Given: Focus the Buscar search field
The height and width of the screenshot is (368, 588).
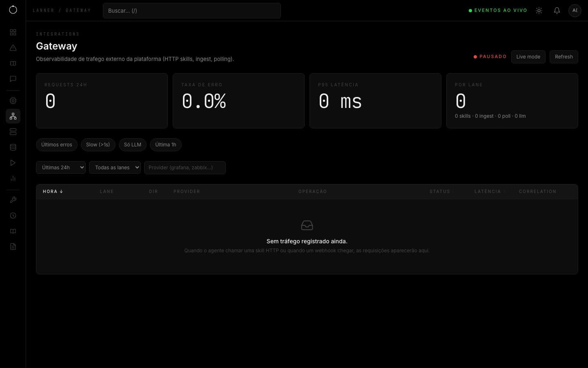Looking at the screenshot, I should [x=192, y=11].
